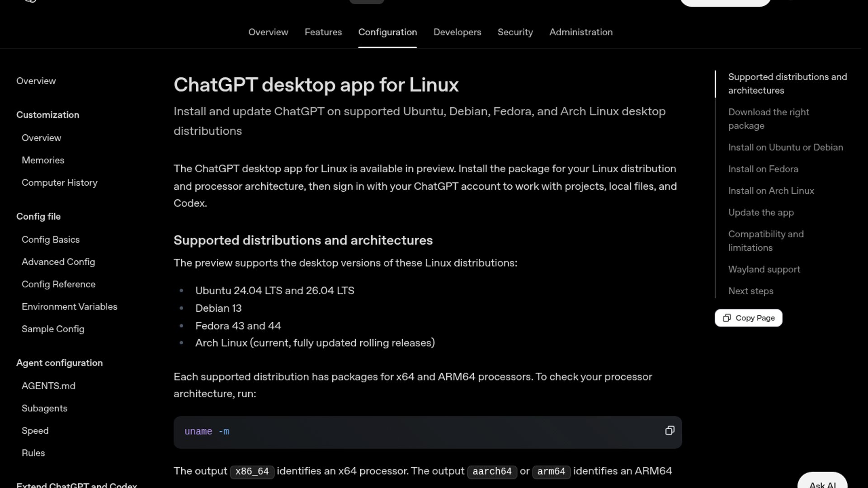Click the uname -m command text
Image resolution: width=868 pixels, height=488 pixels.
[207, 432]
